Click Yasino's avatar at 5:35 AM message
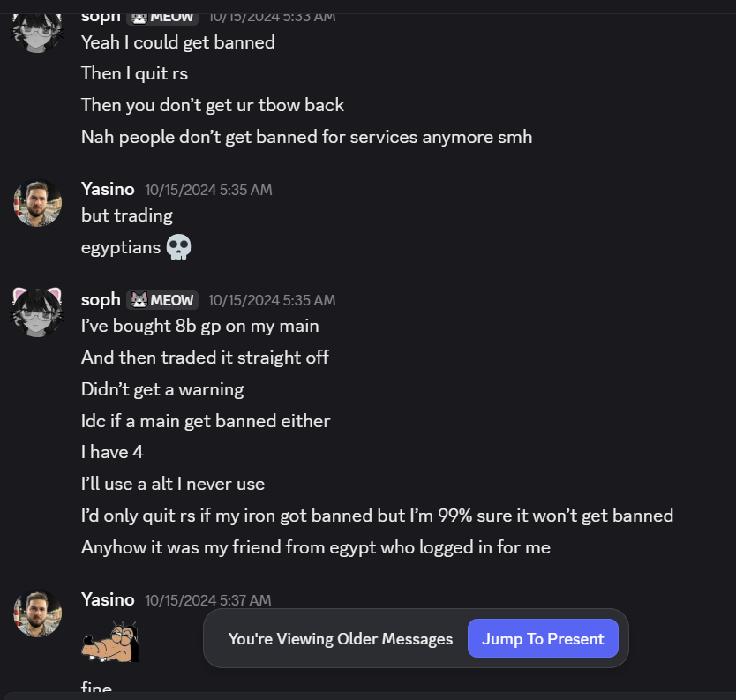 pyautogui.click(x=38, y=203)
